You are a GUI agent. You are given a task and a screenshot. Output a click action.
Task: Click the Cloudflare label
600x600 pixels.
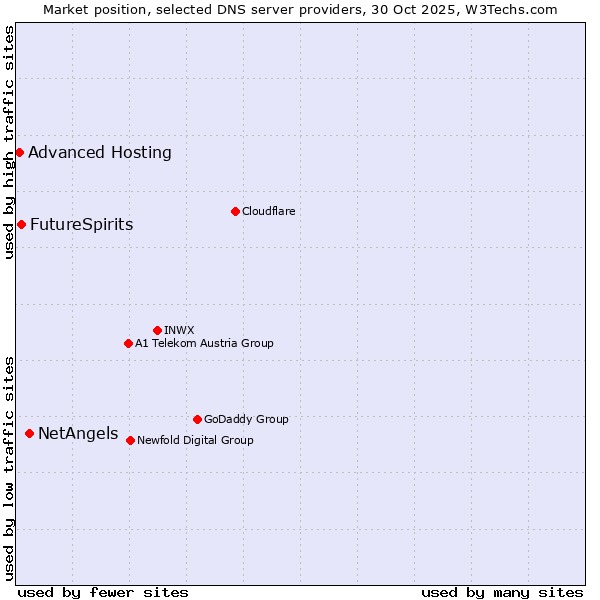click(268, 211)
